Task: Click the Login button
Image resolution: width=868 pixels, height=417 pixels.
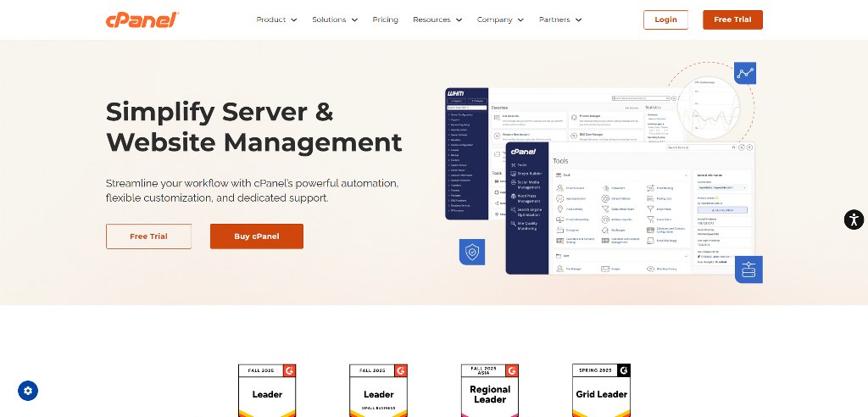Action: point(665,19)
